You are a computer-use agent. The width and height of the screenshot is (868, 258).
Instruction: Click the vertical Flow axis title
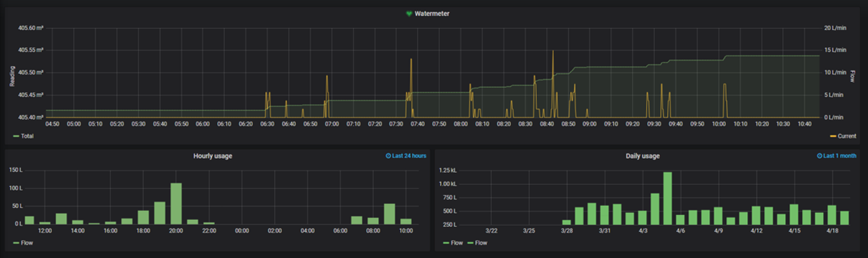point(853,76)
